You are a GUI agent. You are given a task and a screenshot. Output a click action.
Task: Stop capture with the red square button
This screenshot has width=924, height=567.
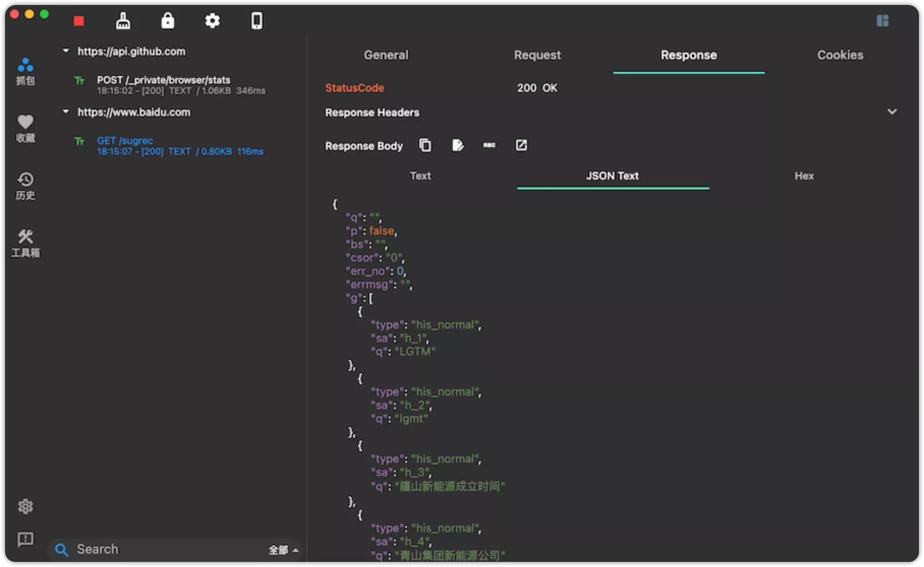click(78, 21)
